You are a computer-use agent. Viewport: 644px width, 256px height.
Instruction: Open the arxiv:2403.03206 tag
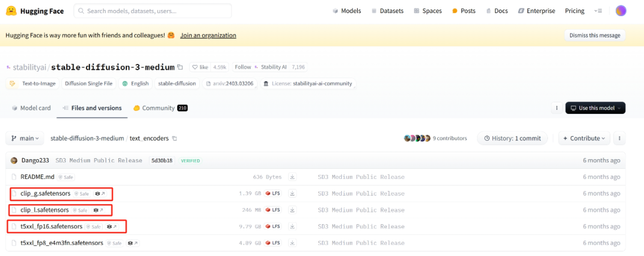pyautogui.click(x=230, y=84)
